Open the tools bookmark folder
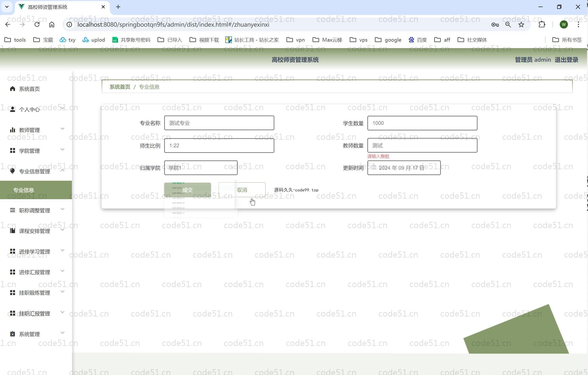Screen dimensions: 588x375 [15, 40]
